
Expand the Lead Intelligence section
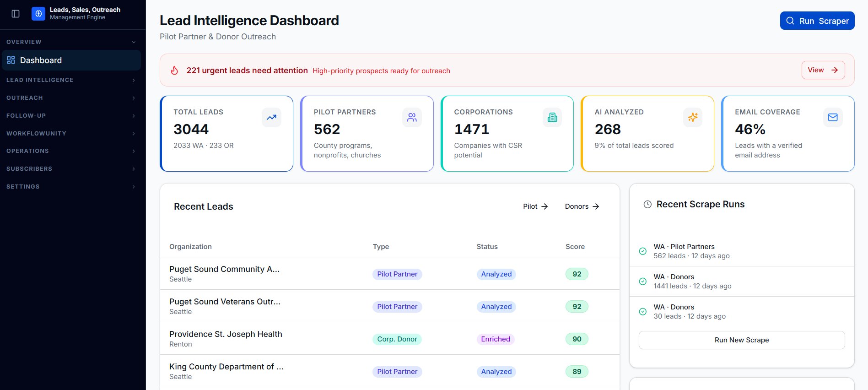[71, 80]
